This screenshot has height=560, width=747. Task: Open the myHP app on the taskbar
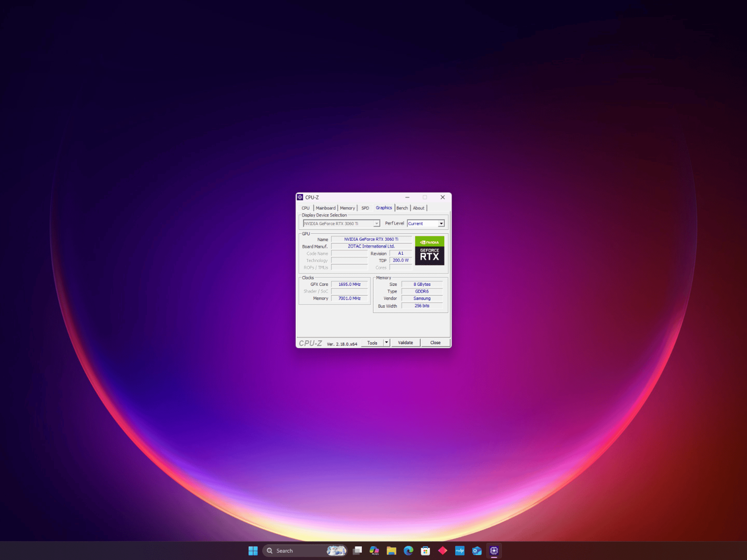point(460,551)
